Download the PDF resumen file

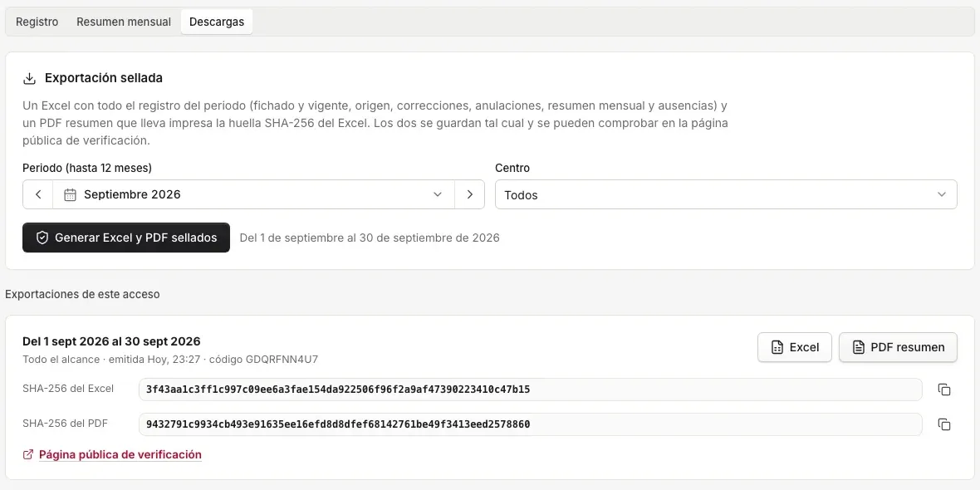(x=898, y=347)
